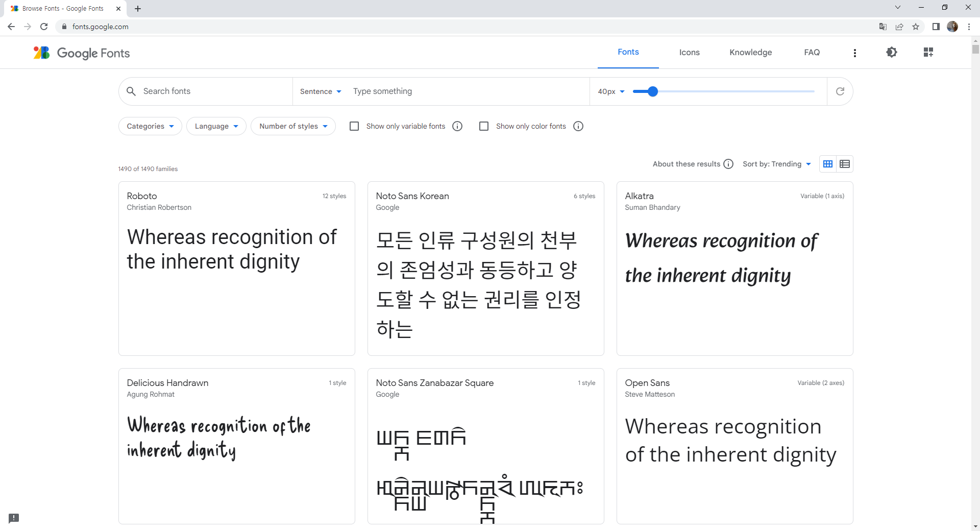
Task: Open info icon for variable fonts
Action: 457,126
